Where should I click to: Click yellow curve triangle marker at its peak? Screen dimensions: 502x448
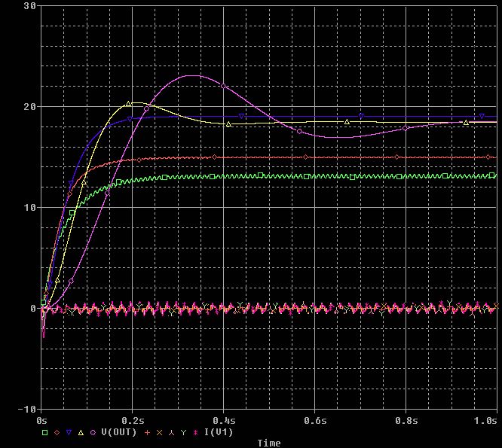128,104
